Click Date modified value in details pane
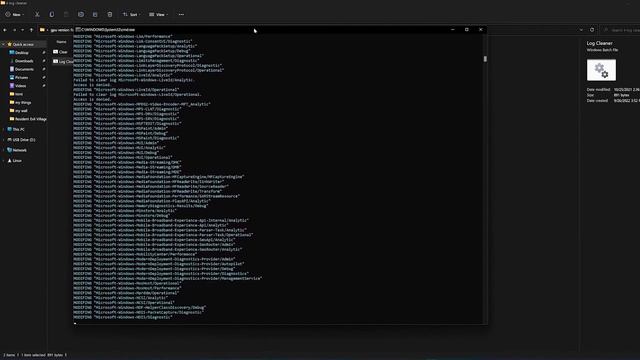 point(627,89)
